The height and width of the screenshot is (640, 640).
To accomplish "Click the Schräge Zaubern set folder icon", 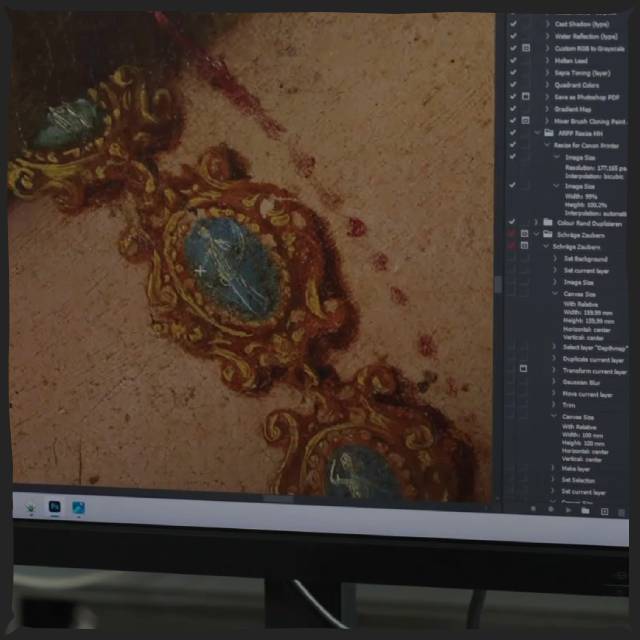I will click(548, 234).
